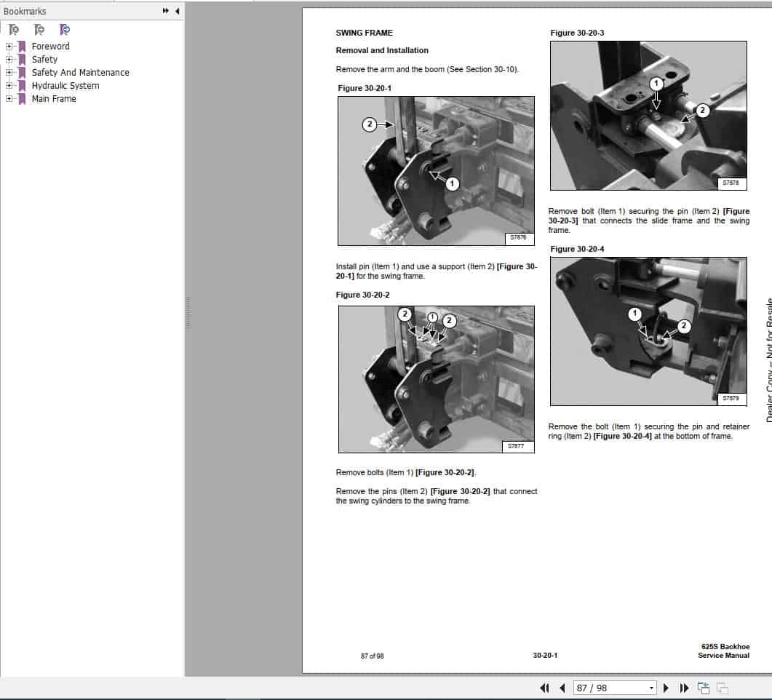Go to the previous page arrow

pyautogui.click(x=562, y=688)
